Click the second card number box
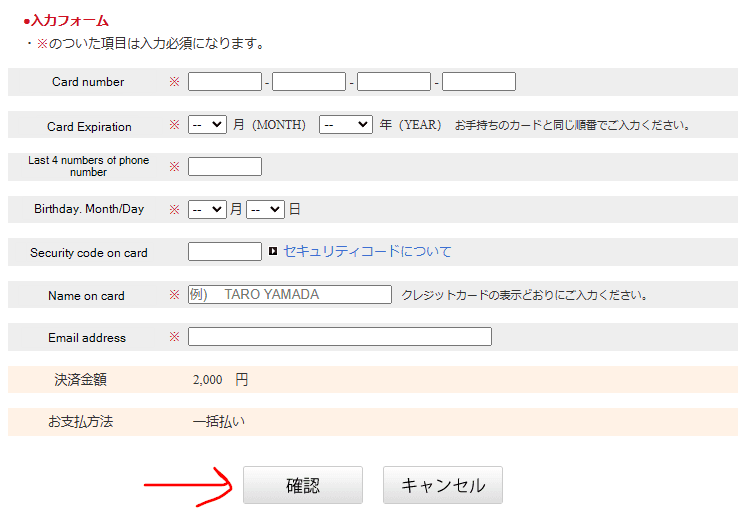 tap(309, 82)
